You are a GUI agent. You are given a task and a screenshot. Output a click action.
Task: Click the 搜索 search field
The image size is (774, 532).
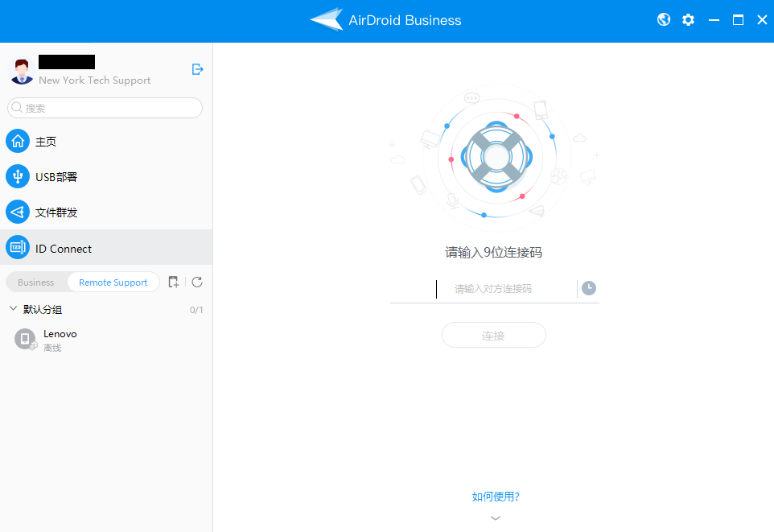tap(105, 108)
